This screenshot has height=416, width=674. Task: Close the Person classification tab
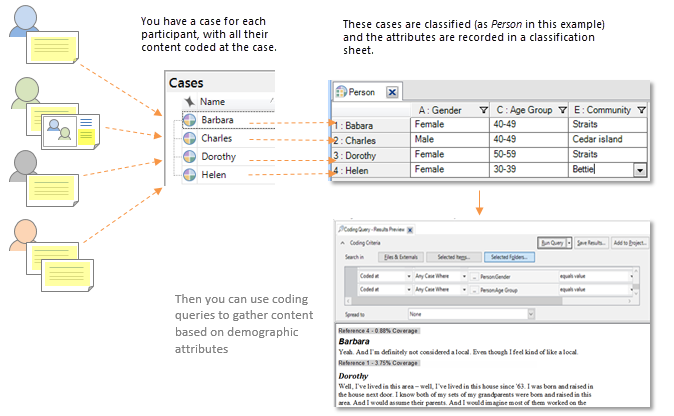click(x=392, y=92)
